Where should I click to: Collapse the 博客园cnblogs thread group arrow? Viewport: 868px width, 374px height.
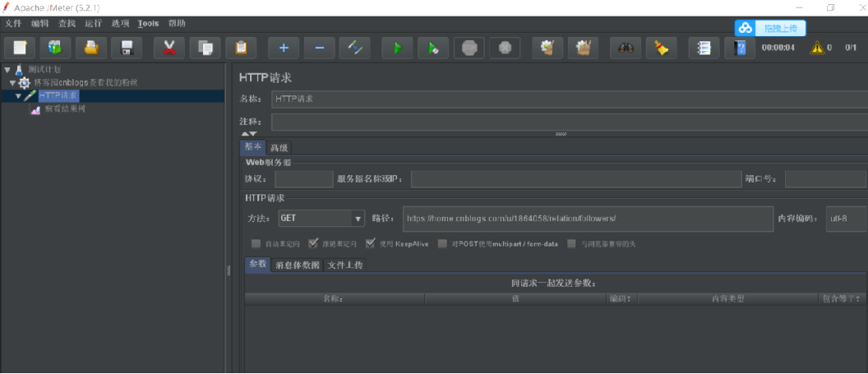pos(12,82)
